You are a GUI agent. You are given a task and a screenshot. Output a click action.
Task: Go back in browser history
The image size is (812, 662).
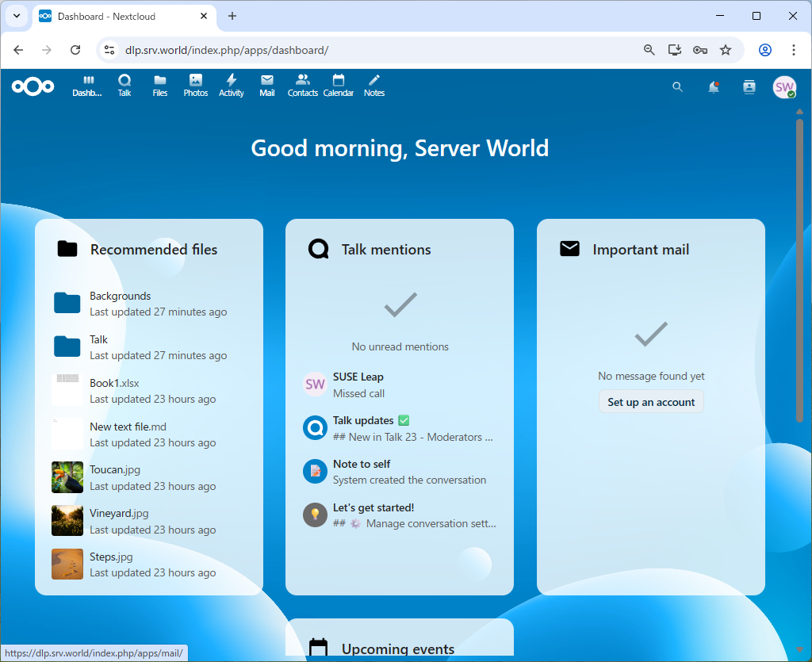19,50
